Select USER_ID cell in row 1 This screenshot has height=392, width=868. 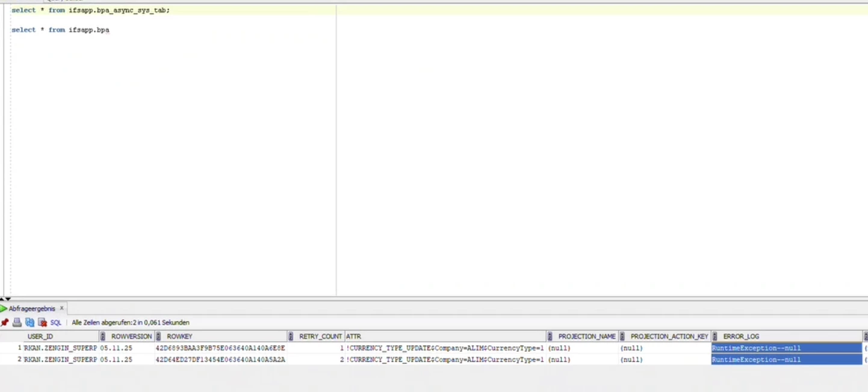click(61, 348)
